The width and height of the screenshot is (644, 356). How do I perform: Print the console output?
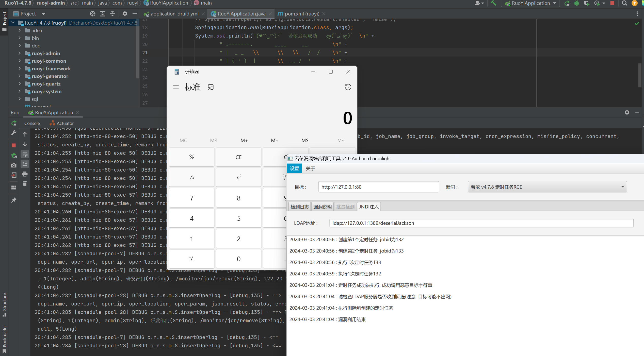[25, 174]
